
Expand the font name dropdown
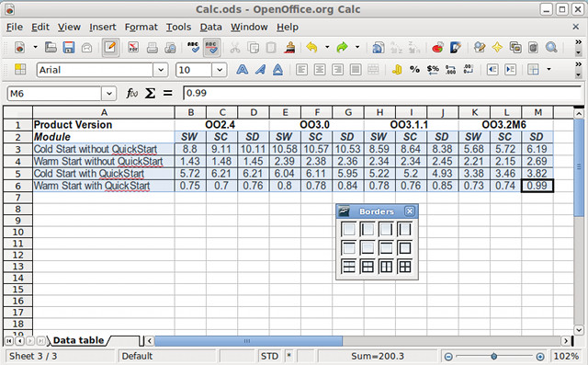click(x=161, y=70)
